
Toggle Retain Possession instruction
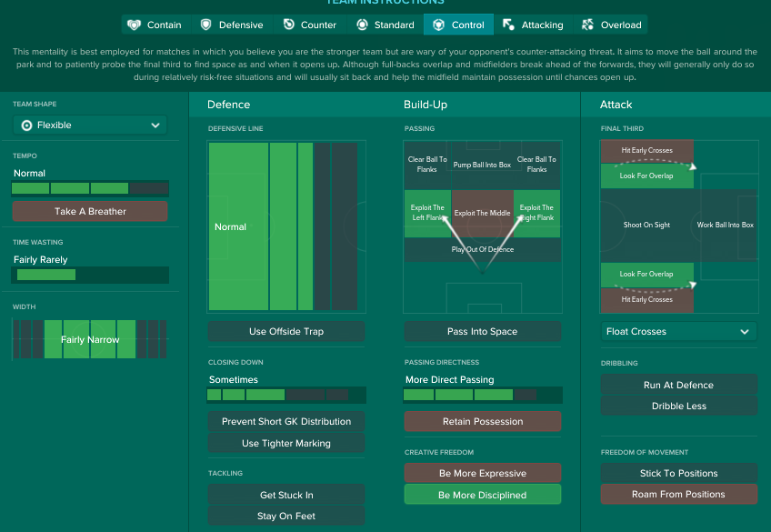[x=482, y=421]
